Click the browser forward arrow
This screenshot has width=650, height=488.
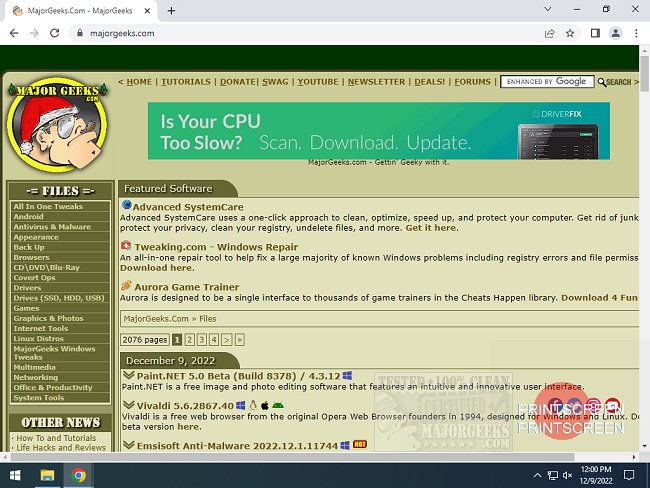pos(34,33)
